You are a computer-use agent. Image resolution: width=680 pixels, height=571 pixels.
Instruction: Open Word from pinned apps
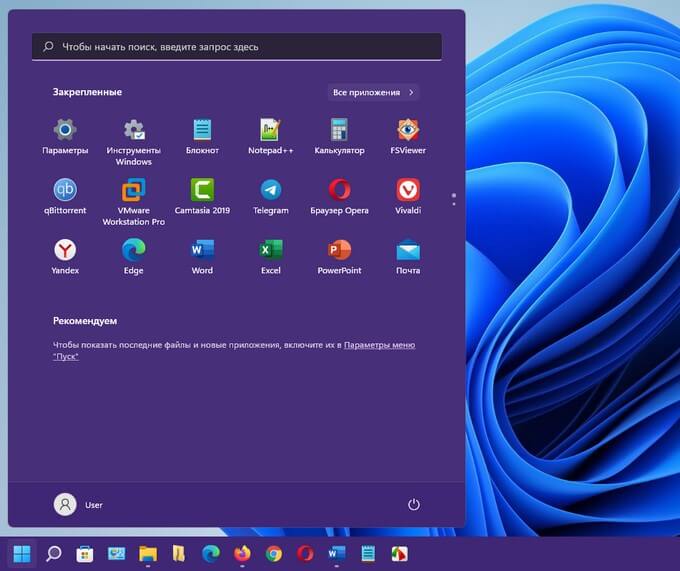click(x=202, y=256)
